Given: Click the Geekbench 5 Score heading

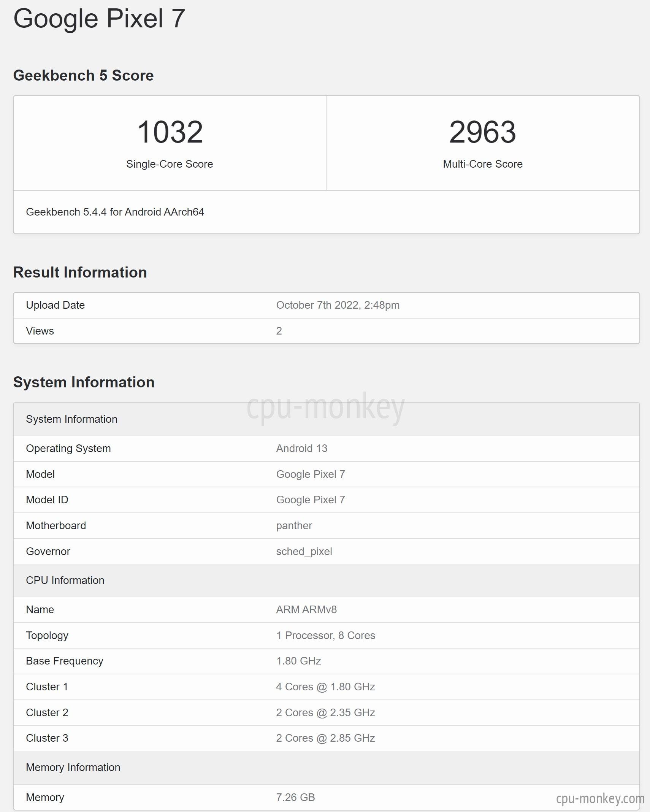Looking at the screenshot, I should point(84,75).
